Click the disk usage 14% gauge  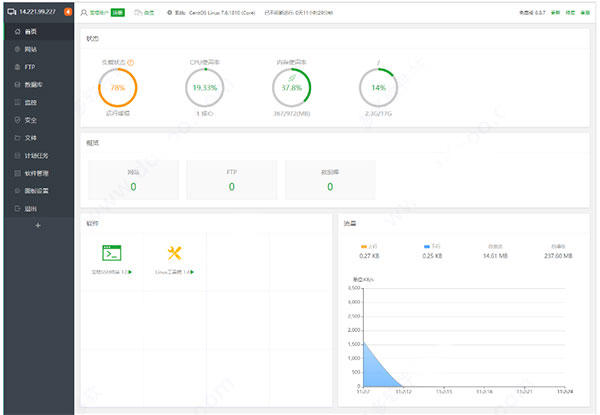378,88
